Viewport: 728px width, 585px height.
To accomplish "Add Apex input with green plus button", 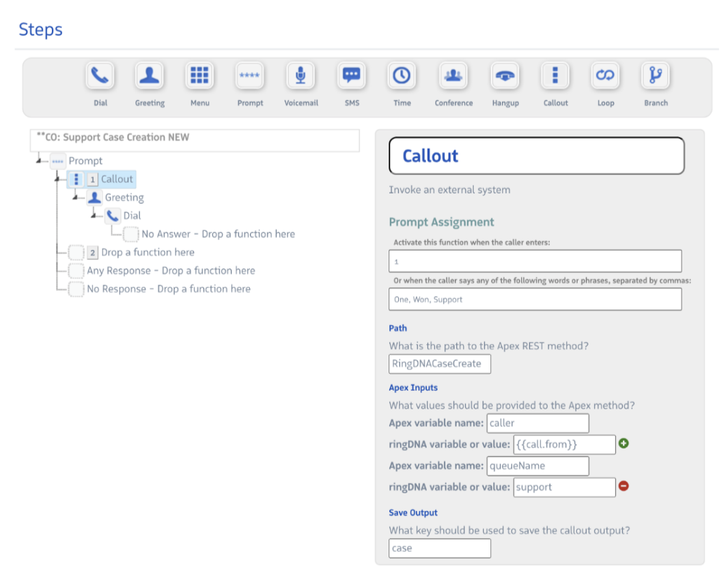I will (x=624, y=444).
